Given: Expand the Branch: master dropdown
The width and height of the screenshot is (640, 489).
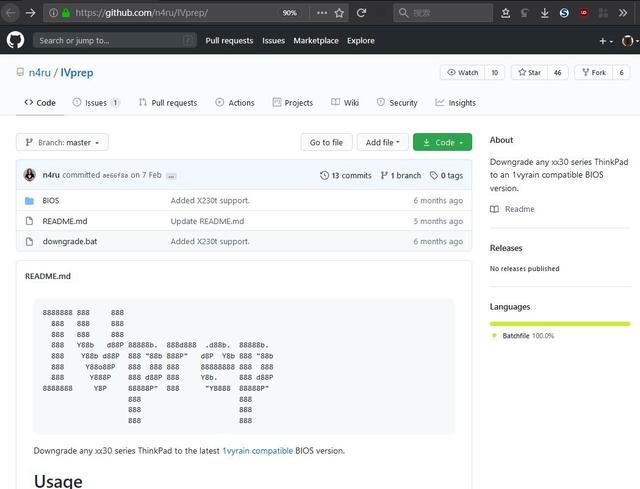Looking at the screenshot, I should pyautogui.click(x=62, y=142).
